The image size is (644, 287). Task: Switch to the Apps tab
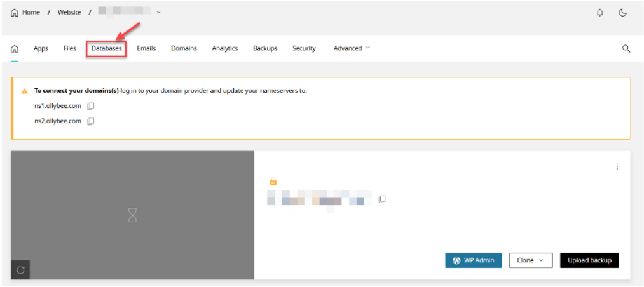point(41,48)
